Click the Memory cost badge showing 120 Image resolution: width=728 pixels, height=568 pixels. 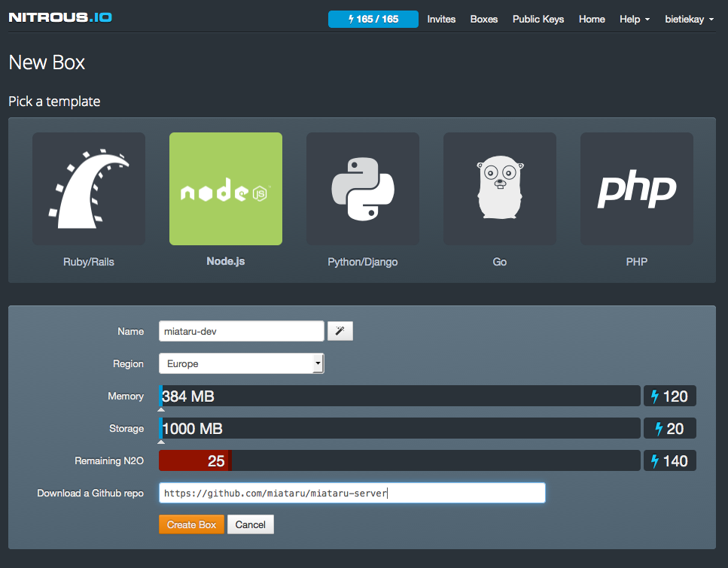click(669, 396)
